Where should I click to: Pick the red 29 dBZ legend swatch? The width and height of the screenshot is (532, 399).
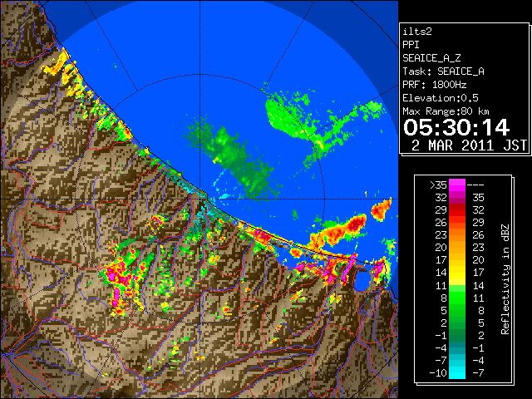click(x=457, y=210)
